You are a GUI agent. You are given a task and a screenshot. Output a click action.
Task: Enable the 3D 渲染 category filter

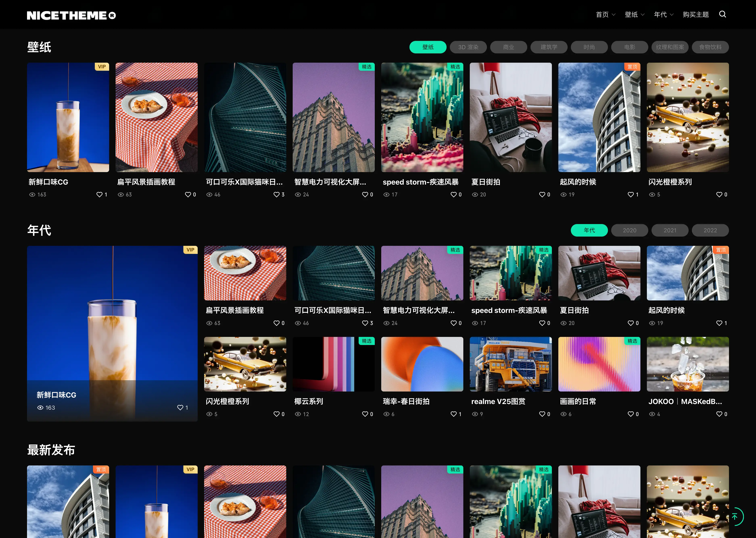(468, 47)
